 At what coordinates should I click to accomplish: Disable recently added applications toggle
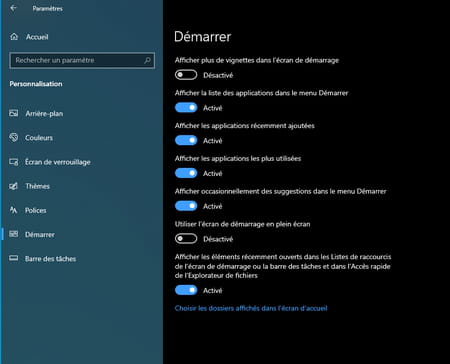[186, 140]
